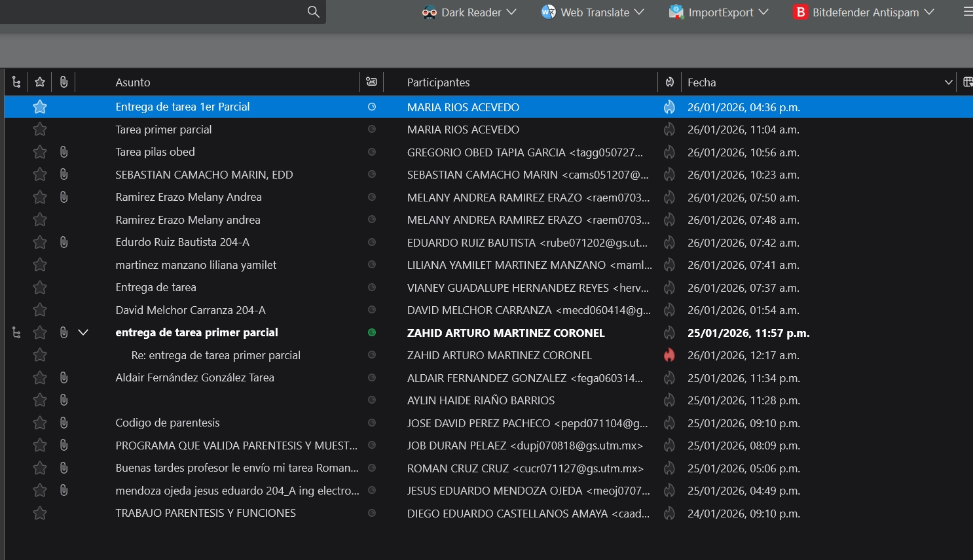Click the red junk flame on the Re: entrega reply
973x560 pixels.
(669, 355)
